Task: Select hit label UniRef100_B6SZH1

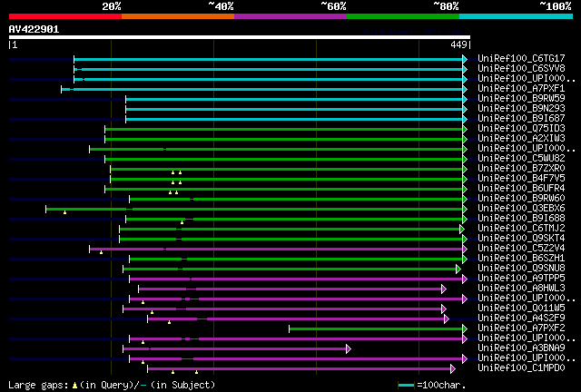Action: 521,259
